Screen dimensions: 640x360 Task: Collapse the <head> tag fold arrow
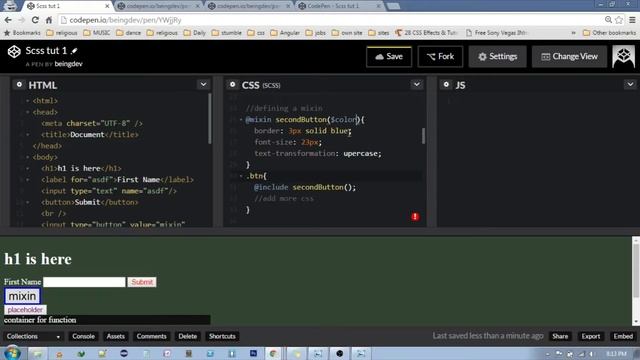(x=28, y=112)
